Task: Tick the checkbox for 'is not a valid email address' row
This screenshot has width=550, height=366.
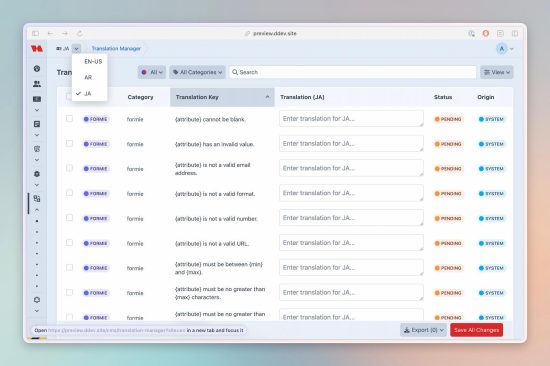Action: coord(69,168)
